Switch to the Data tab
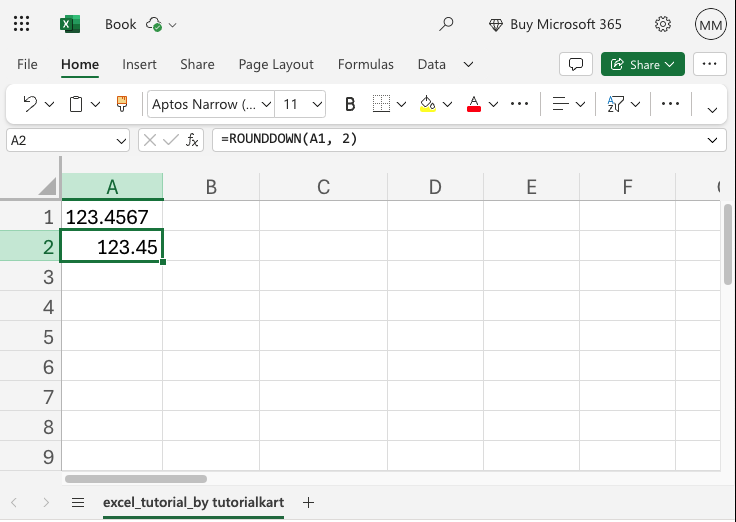 [x=431, y=64]
